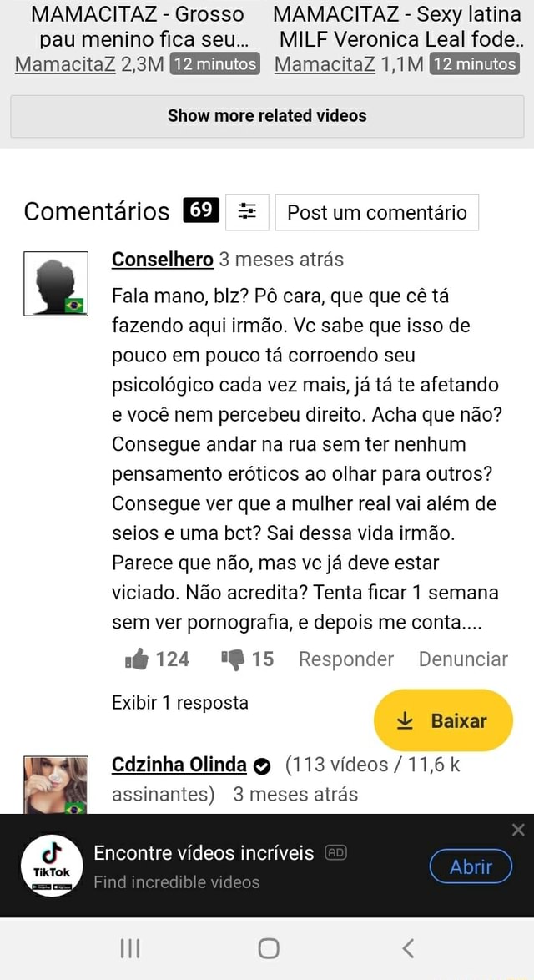Open Conselhero user profile link
This screenshot has width=534, height=980.
point(163,260)
